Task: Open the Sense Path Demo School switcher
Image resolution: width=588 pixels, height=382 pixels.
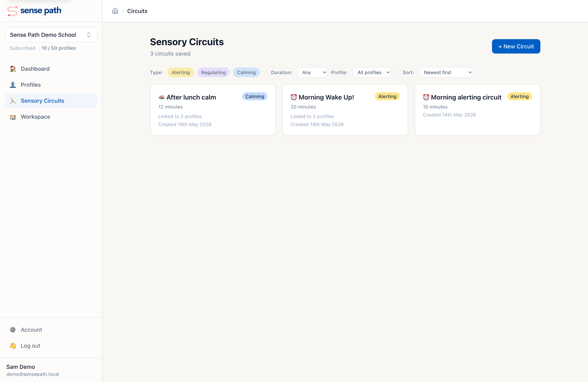Action: coord(51,35)
